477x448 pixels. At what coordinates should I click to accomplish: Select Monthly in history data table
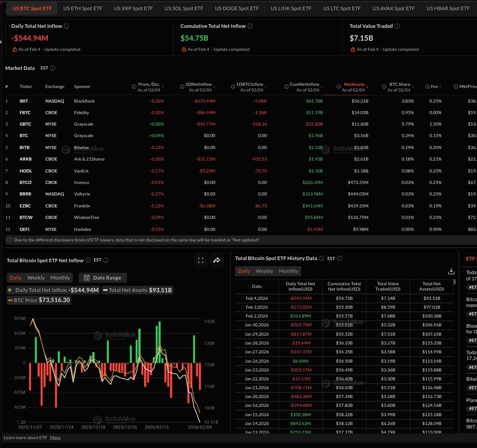pyautogui.click(x=288, y=271)
